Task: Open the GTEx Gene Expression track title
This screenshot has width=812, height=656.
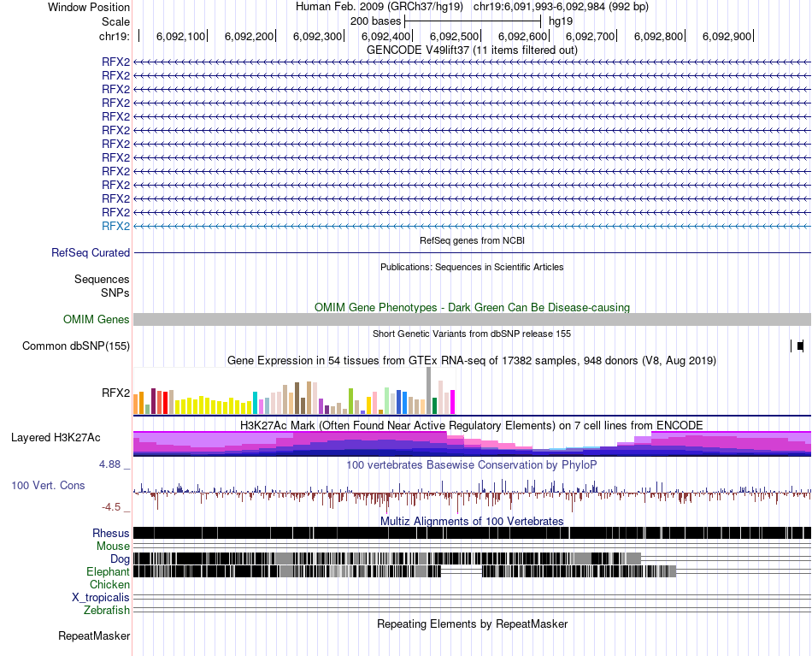Action: click(472, 360)
